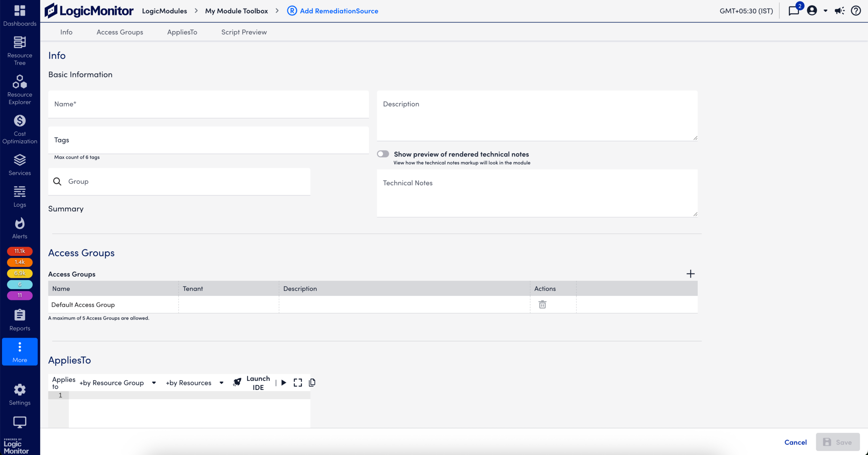This screenshot has width=868, height=455.
Task: Click the LogicMonitor logo in header
Action: point(89,11)
